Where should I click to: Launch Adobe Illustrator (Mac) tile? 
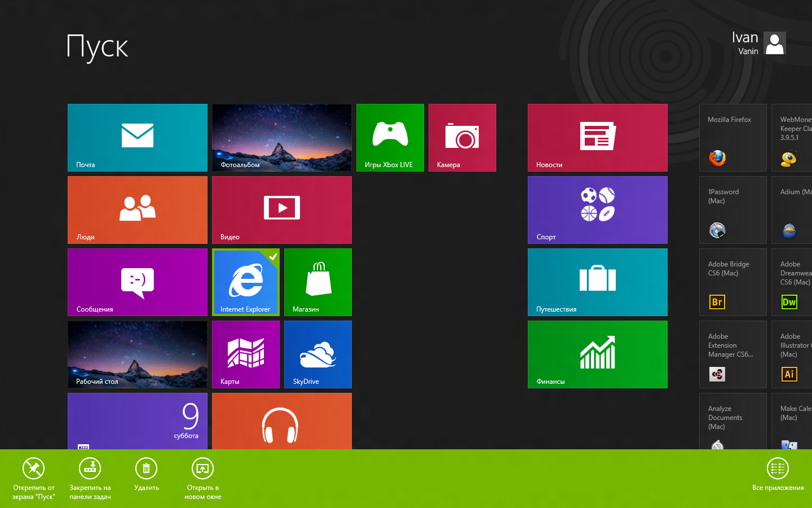[792, 354]
